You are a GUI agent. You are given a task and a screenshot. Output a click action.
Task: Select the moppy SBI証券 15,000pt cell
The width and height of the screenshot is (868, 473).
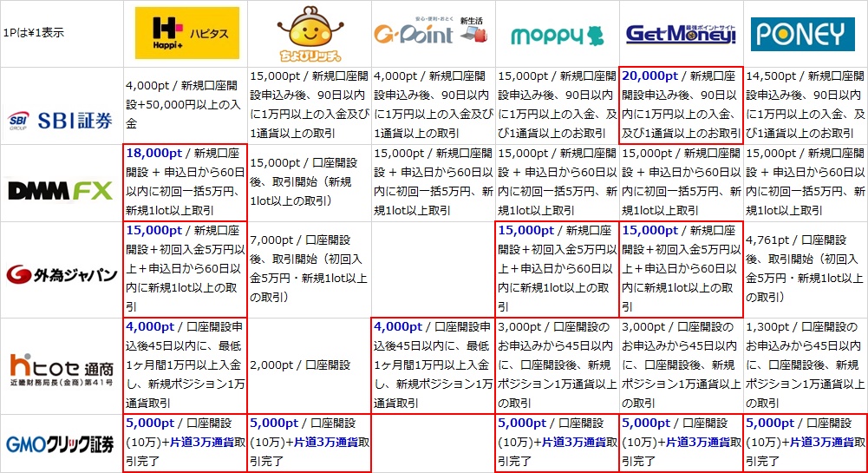pos(558,106)
